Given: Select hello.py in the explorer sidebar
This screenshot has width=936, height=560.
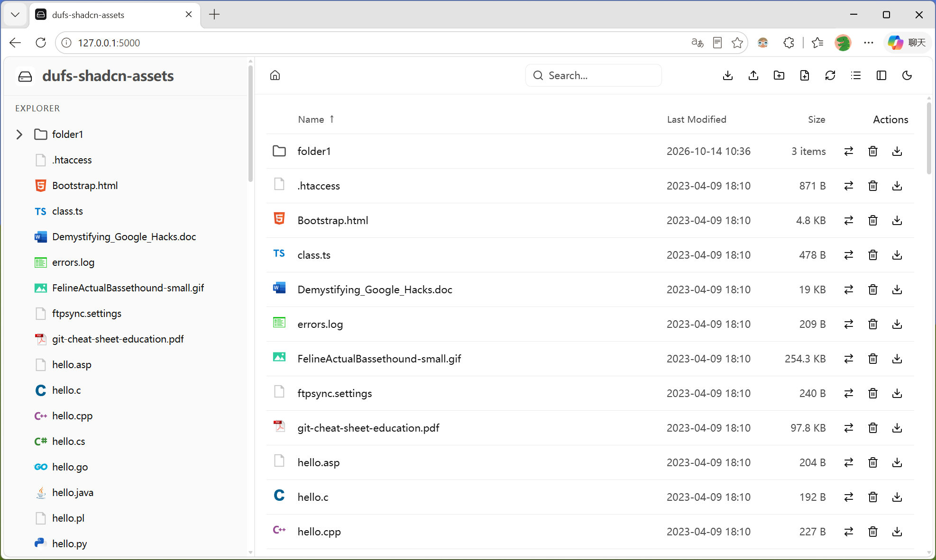Looking at the screenshot, I should pos(69,544).
